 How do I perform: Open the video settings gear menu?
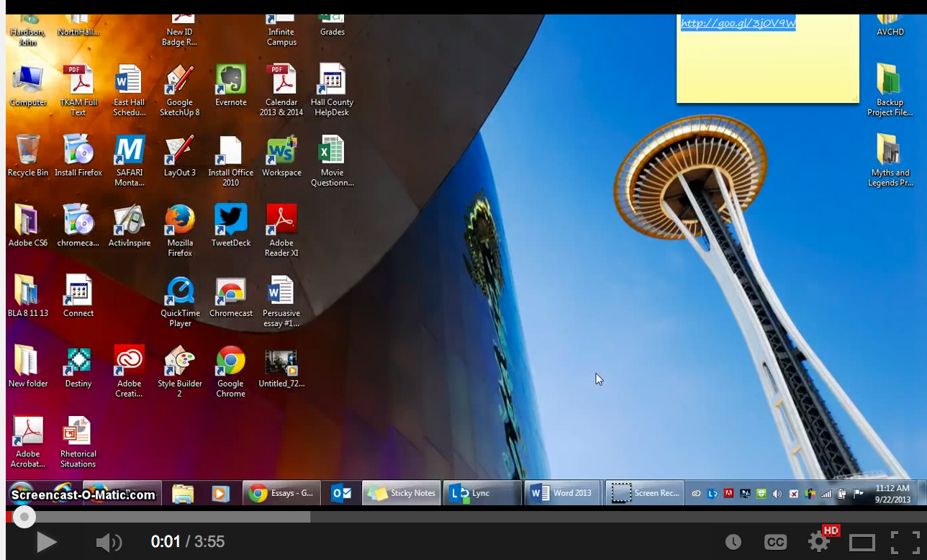[x=819, y=541]
